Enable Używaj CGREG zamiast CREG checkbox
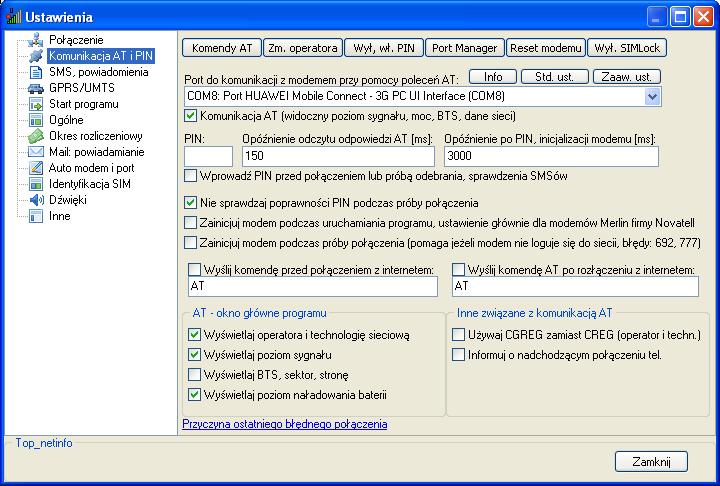 [459, 336]
